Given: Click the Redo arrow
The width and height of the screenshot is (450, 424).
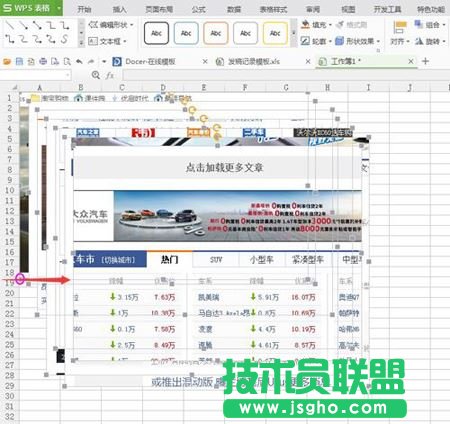Looking at the screenshot, I should 91,61.
